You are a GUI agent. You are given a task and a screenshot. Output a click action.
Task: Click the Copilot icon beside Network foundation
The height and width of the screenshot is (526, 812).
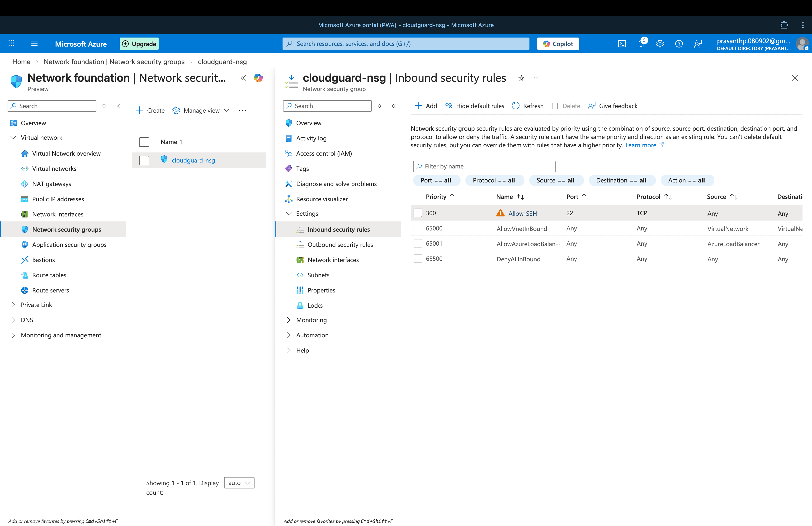click(258, 78)
